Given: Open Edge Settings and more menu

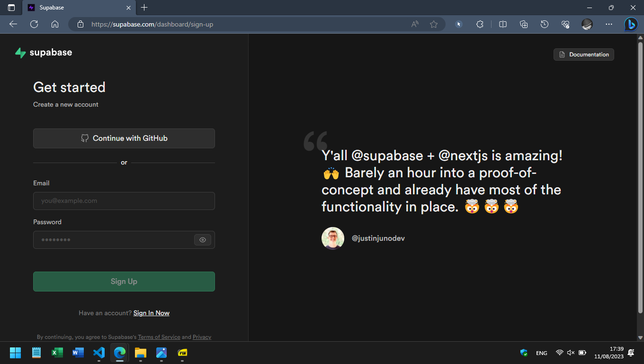Looking at the screenshot, I should (x=609, y=24).
